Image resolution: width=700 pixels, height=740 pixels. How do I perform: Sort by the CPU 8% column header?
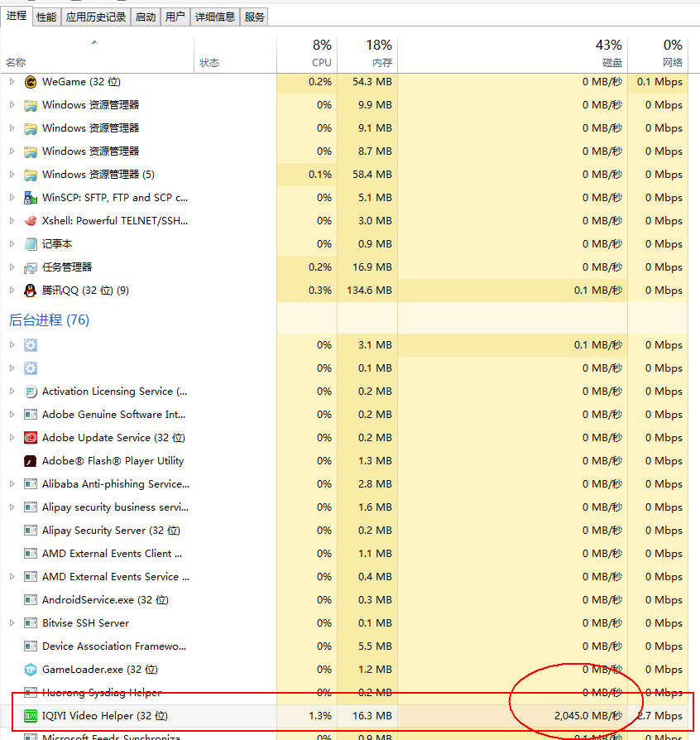307,55
